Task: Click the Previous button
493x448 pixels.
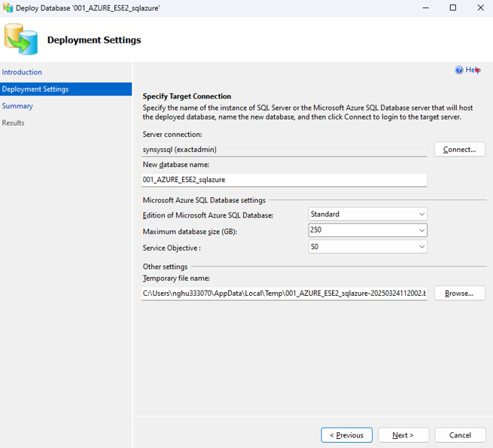Action: pos(346,435)
